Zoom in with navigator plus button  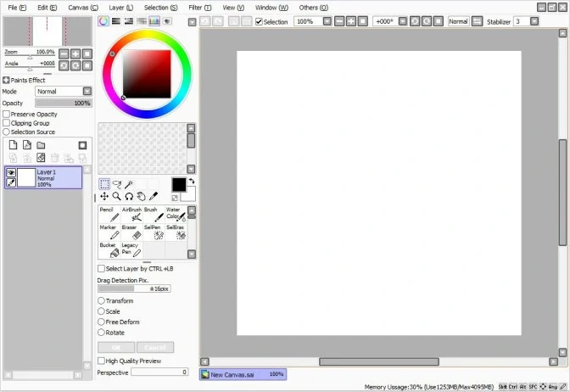click(75, 54)
